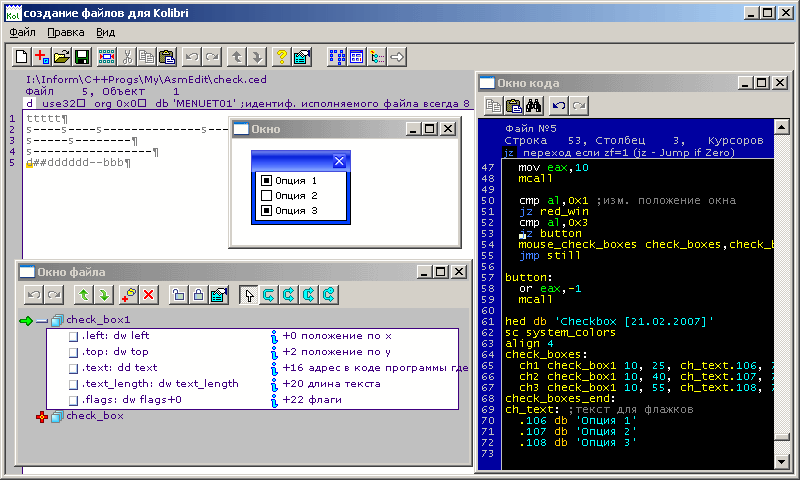Open the Файл menu

(22, 32)
